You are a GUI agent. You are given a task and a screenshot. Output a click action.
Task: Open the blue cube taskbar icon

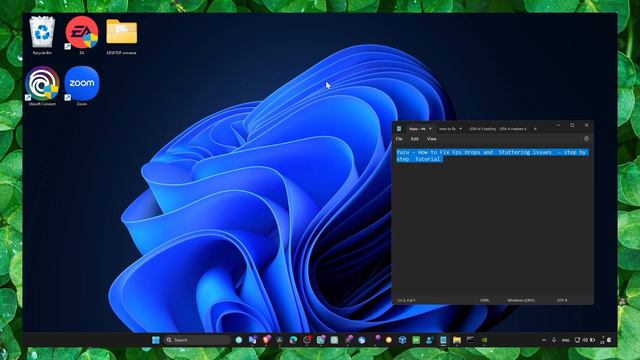point(402,340)
